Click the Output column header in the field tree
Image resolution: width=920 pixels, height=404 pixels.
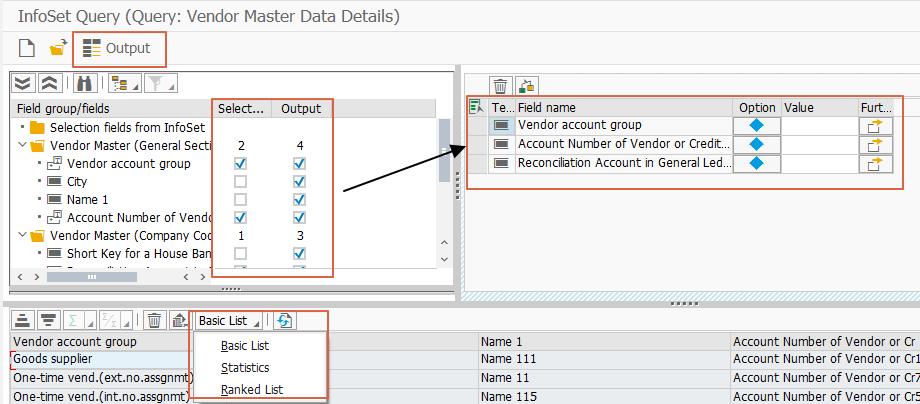tap(301, 108)
